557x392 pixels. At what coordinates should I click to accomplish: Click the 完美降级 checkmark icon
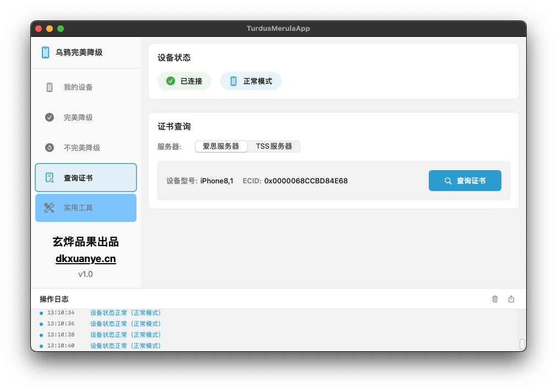(50, 117)
